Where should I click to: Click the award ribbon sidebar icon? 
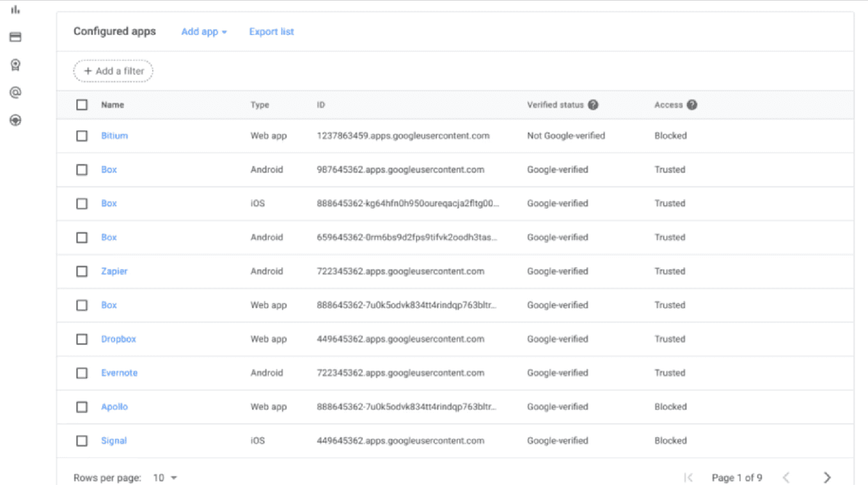(x=15, y=65)
